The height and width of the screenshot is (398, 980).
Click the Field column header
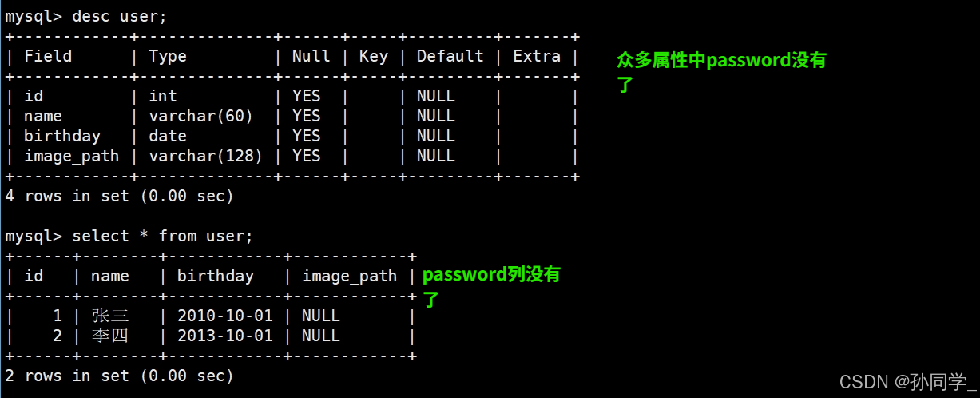(x=48, y=56)
